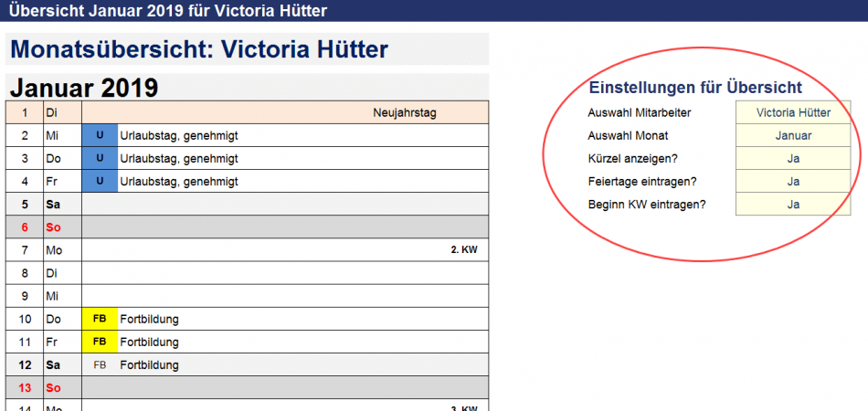The width and height of the screenshot is (868, 411).
Task: Click the Einstellungen für Übersicht title
Action: (x=695, y=88)
